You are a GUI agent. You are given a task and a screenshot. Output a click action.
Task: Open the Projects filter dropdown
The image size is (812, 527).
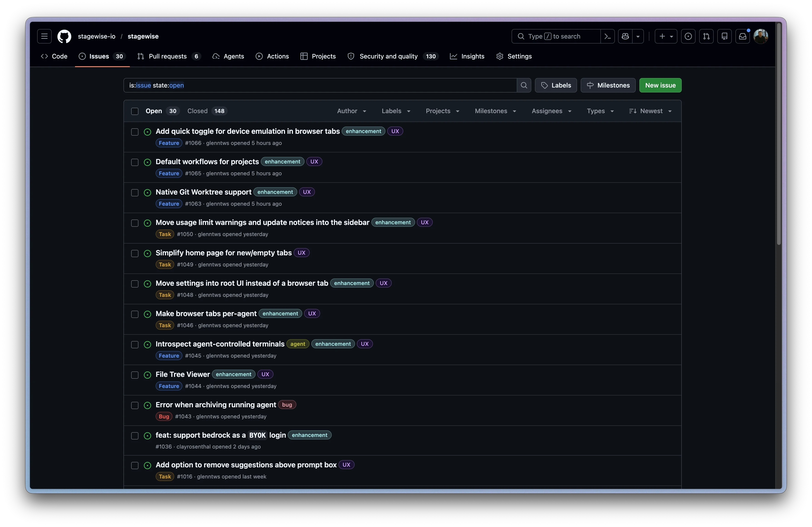tap(442, 111)
